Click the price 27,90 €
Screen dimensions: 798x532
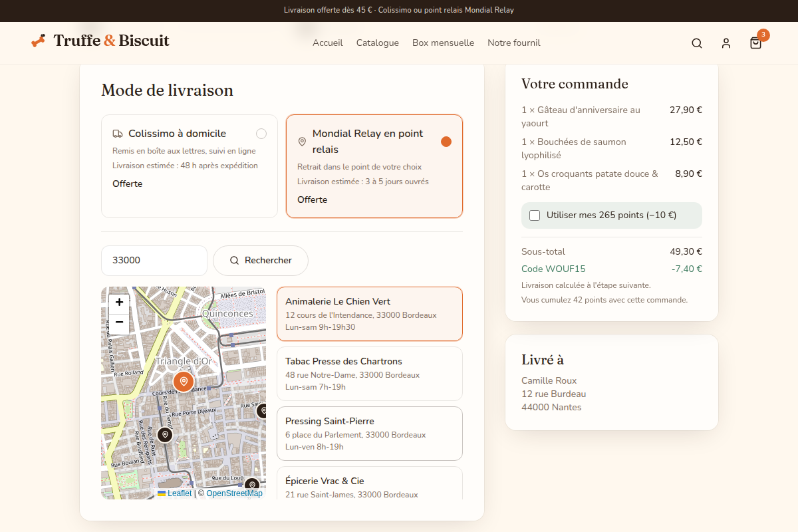686,110
